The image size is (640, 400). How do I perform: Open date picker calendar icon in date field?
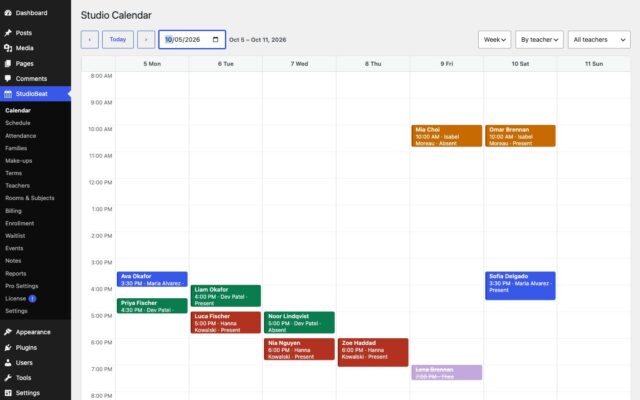pos(216,40)
